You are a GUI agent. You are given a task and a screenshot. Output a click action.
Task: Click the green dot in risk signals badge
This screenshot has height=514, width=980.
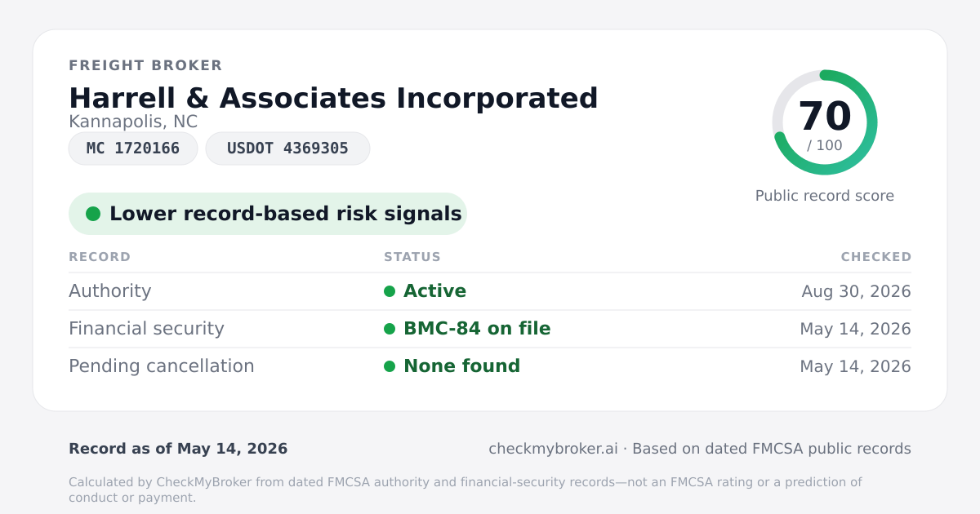click(x=93, y=214)
